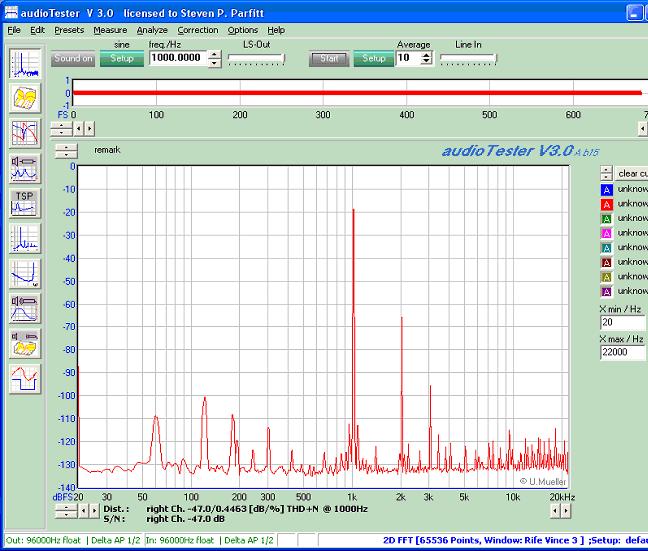The width and height of the screenshot is (648, 551).
Task: Open the Measure menu
Action: pos(110,30)
